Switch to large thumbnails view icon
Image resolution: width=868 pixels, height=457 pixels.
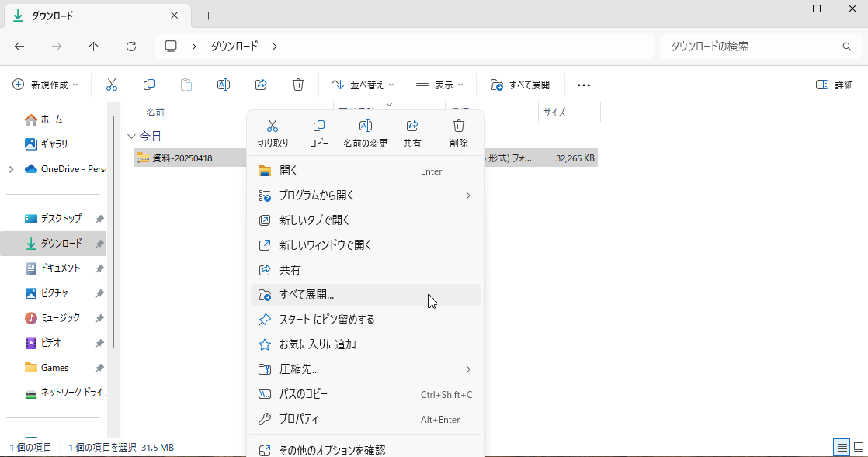(x=859, y=447)
